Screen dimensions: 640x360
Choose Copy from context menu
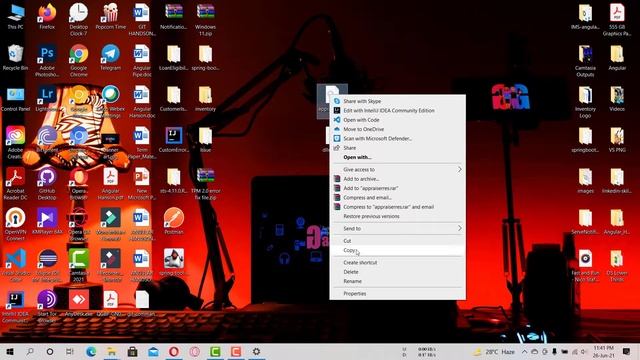click(398, 250)
